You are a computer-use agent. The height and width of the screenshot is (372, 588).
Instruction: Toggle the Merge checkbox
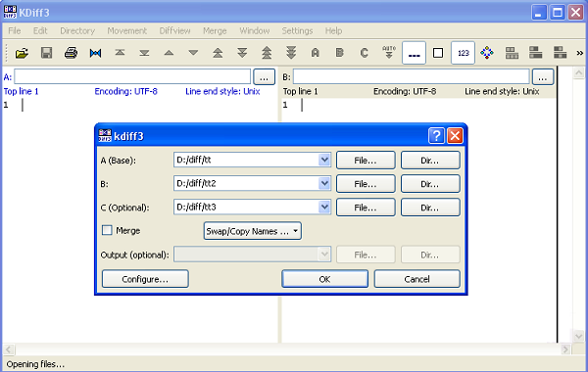coord(107,230)
